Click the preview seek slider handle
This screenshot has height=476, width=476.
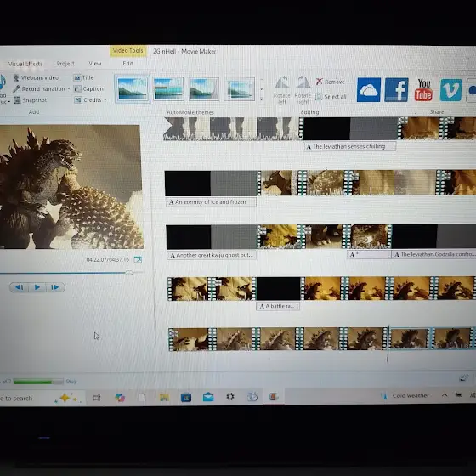click(x=129, y=273)
